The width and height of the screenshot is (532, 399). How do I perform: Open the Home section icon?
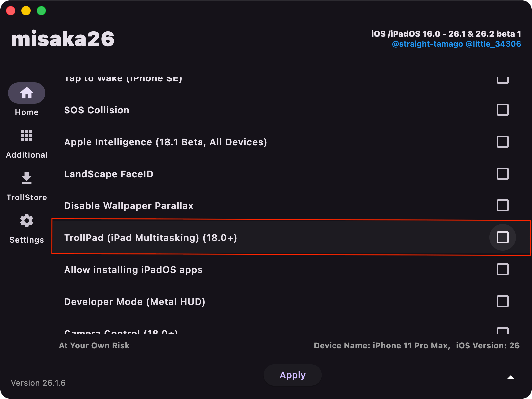[27, 93]
